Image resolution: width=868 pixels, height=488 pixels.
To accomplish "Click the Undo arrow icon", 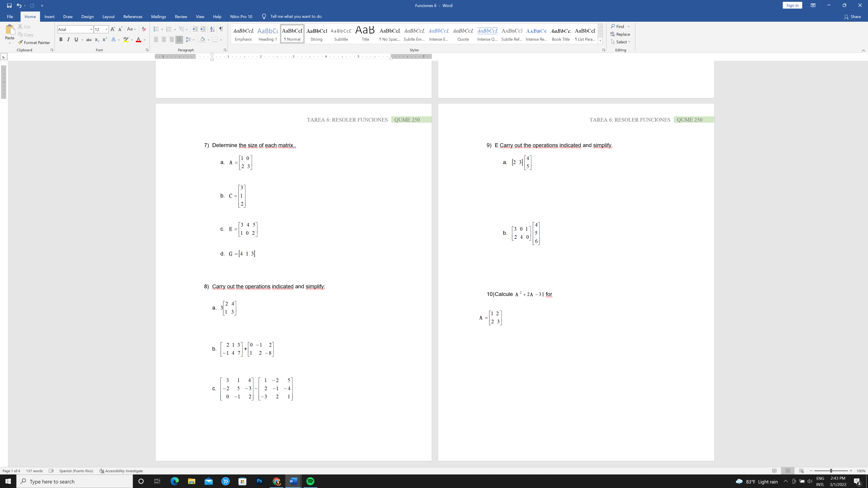I will (19, 5).
